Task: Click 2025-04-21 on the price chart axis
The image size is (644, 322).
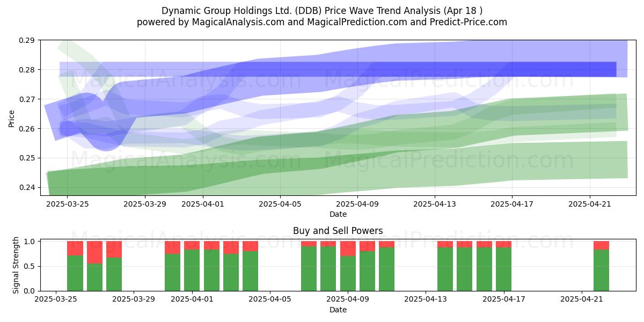Action: click(x=590, y=204)
